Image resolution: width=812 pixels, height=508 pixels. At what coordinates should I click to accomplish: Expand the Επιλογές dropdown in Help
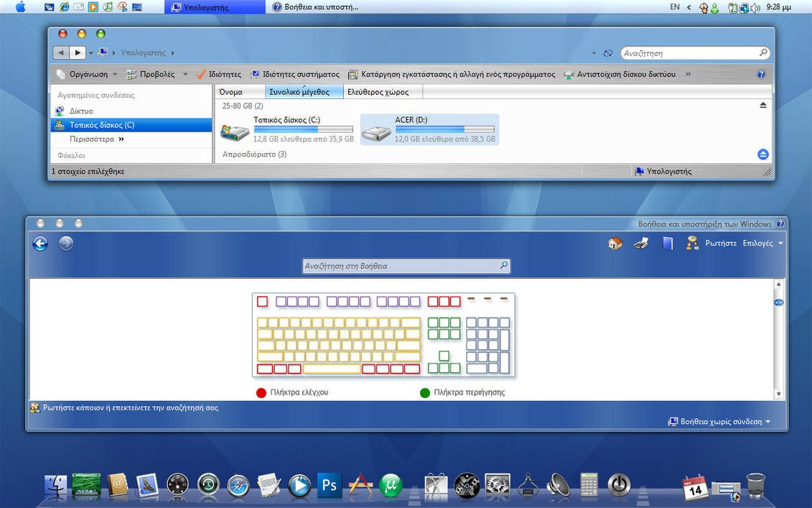tap(762, 243)
